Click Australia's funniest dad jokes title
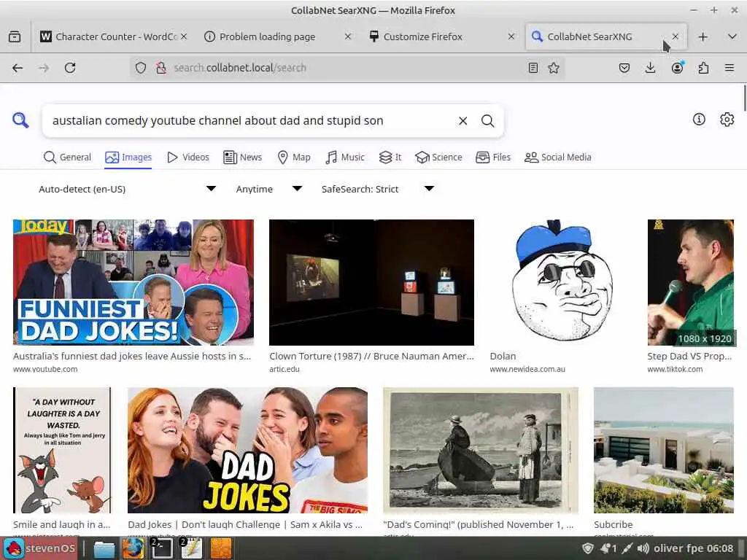This screenshot has height=560, width=747. coord(132,356)
